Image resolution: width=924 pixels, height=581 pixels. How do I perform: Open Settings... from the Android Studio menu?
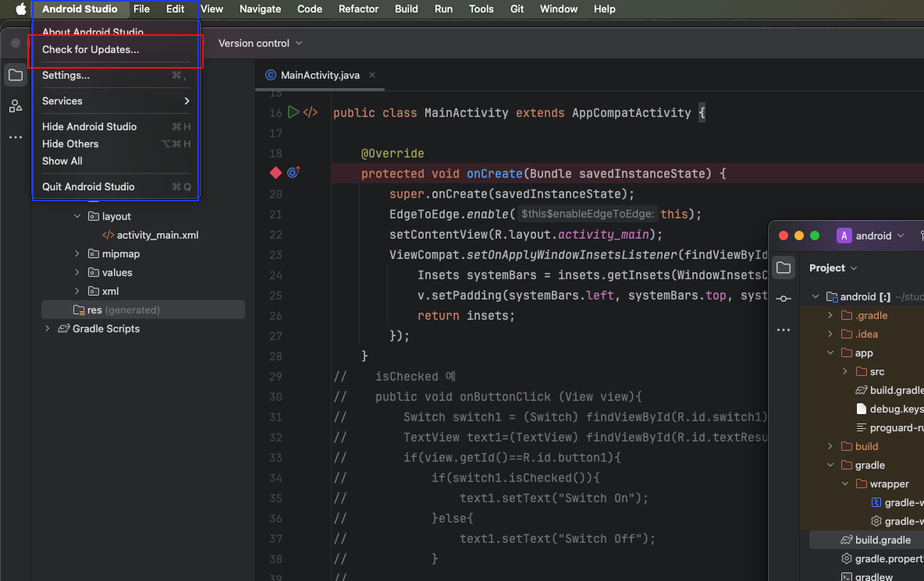pyautogui.click(x=116, y=76)
